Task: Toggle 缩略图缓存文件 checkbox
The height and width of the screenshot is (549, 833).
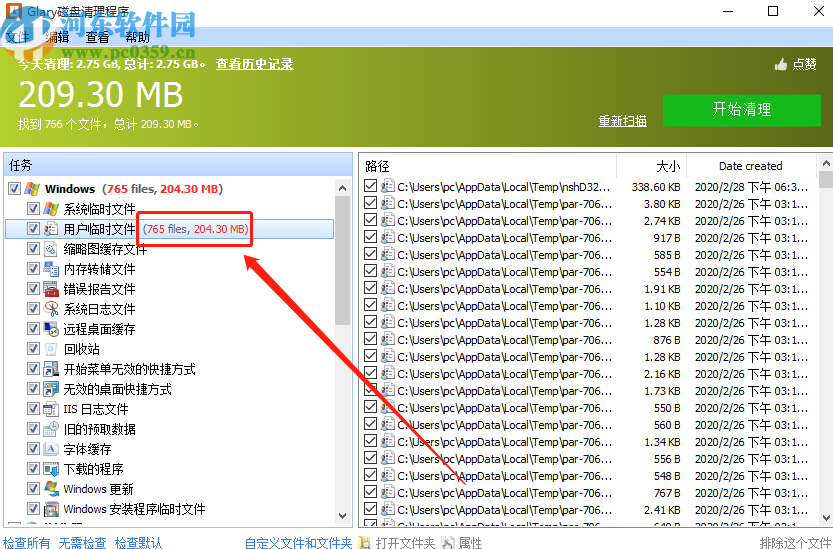Action: pyautogui.click(x=33, y=249)
